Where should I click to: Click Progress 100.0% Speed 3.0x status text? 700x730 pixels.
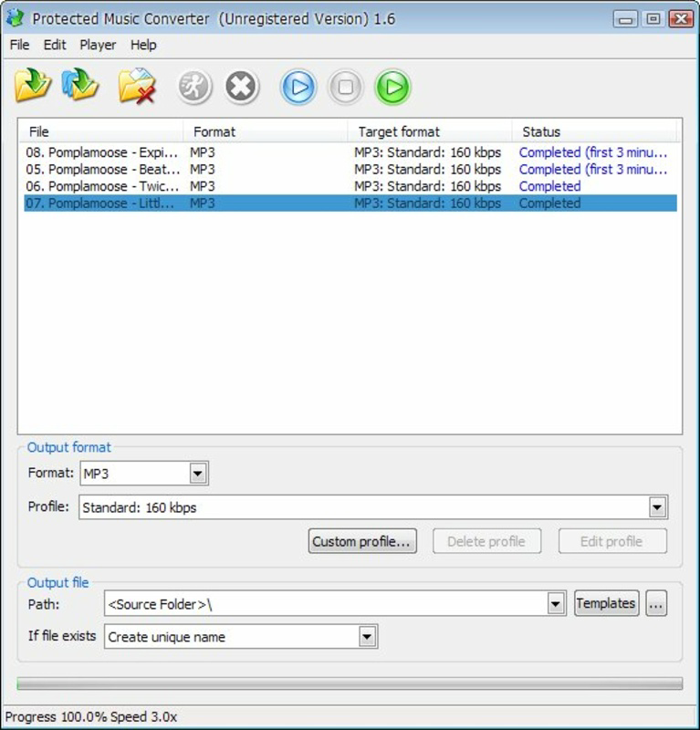(91, 716)
